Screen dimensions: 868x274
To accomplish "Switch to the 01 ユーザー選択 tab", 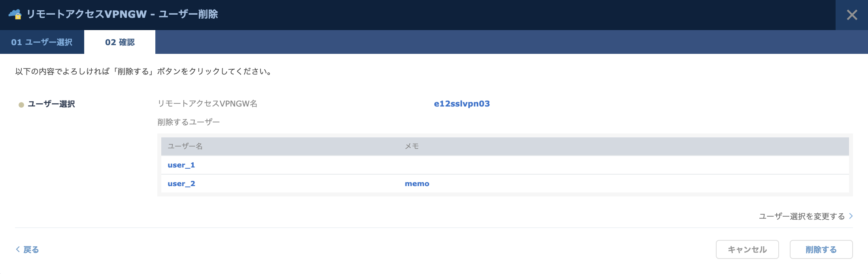I will coord(42,42).
